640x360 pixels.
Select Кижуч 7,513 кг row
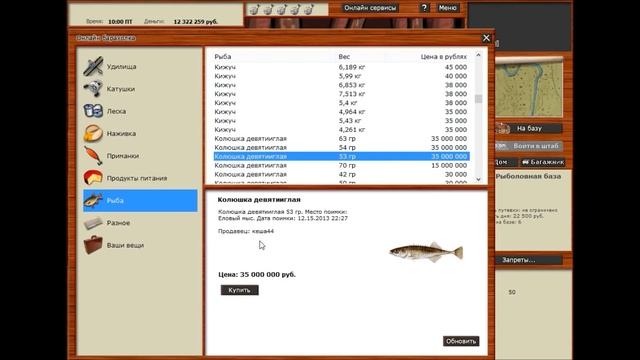341,94
